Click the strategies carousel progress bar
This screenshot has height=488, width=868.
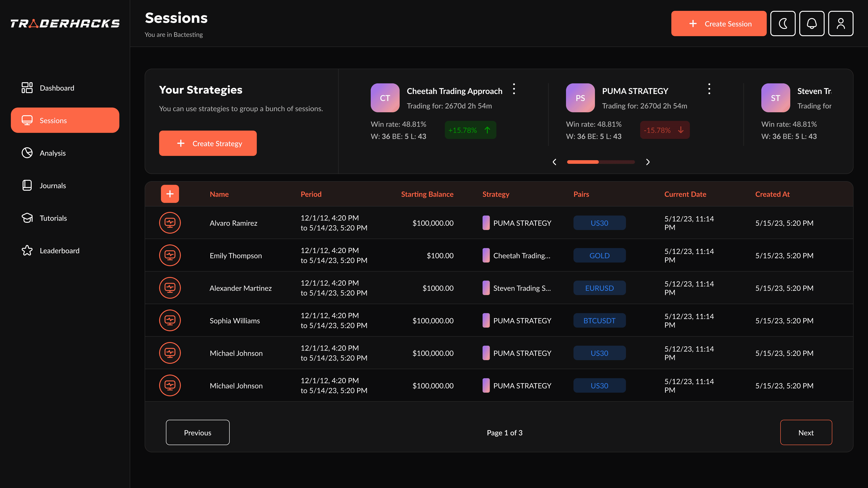(x=601, y=162)
